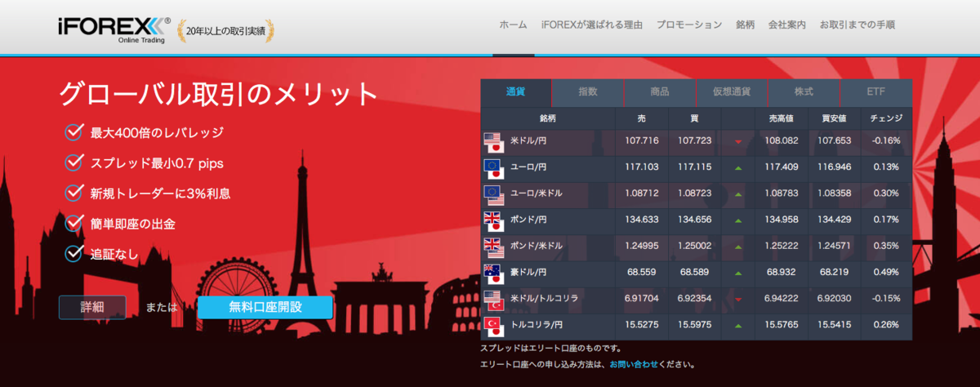Click green up arrow in ユーロ/円 row
Viewport: 980px width, 387px height.
pyautogui.click(x=738, y=167)
